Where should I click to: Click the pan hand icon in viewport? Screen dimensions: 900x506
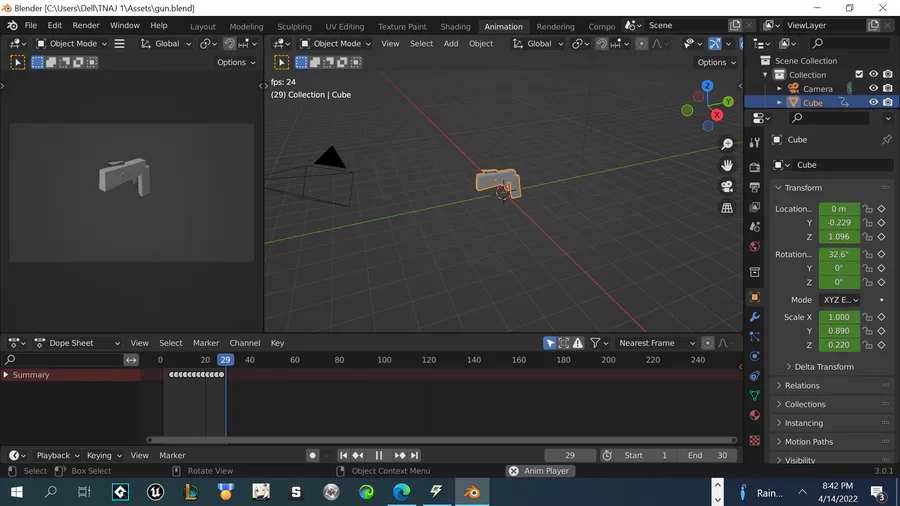(727, 166)
